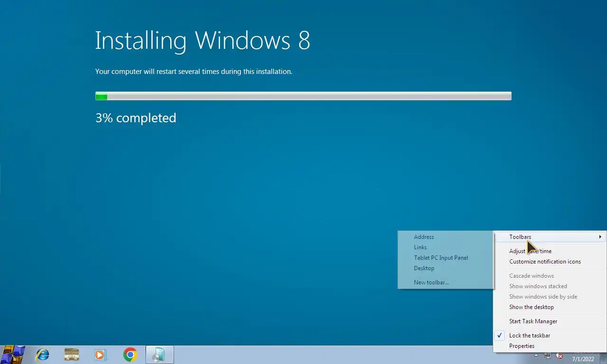
Task: Launch Internet Explorer from the taskbar
Action: coord(43,355)
